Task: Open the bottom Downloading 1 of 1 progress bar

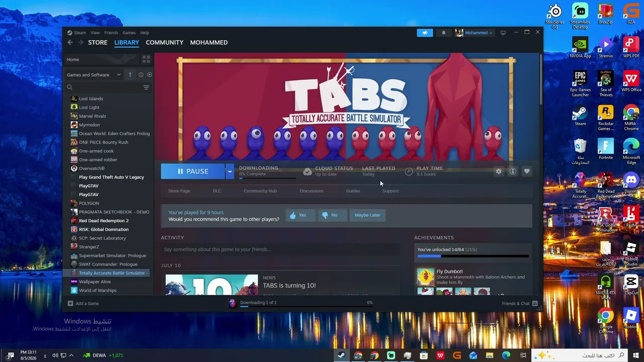Action: coord(306,306)
